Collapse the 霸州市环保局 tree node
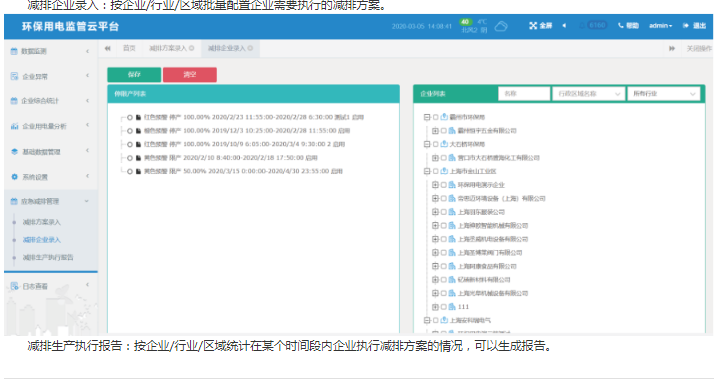 (427, 117)
